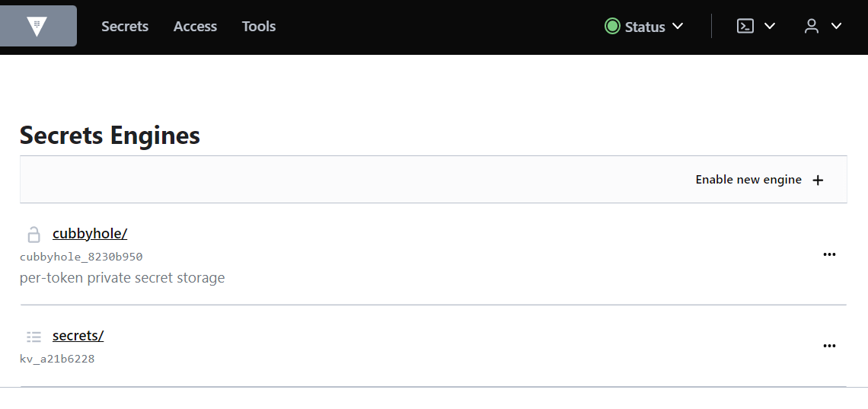Open the secrets/ engine link
The width and height of the screenshot is (868, 409).
click(x=78, y=336)
